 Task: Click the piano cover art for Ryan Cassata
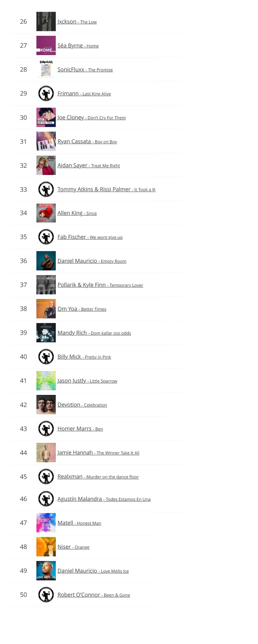tap(46, 141)
